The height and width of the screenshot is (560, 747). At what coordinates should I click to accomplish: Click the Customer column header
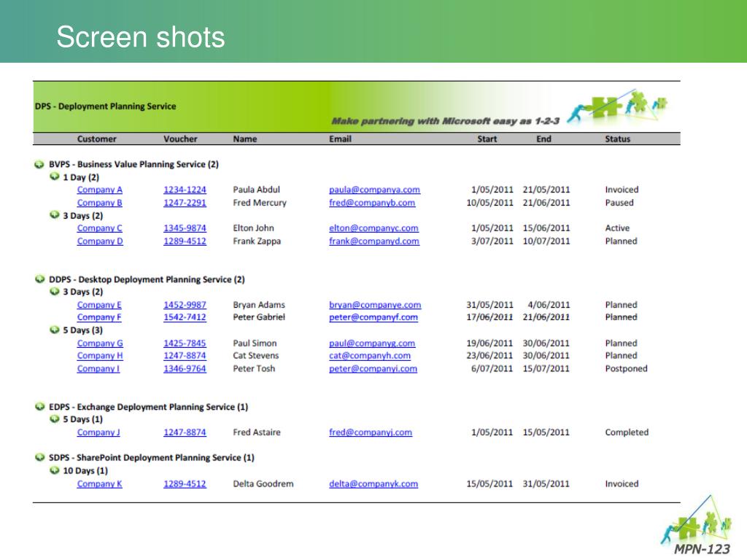click(97, 139)
